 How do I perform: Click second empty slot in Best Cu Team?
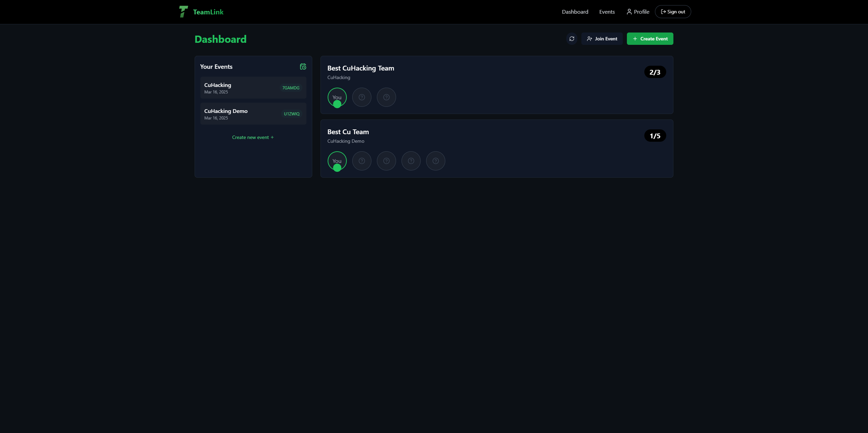point(361,161)
